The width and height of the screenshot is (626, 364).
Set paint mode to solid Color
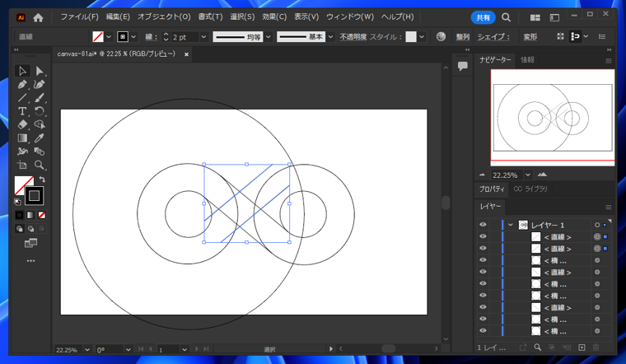coord(19,215)
